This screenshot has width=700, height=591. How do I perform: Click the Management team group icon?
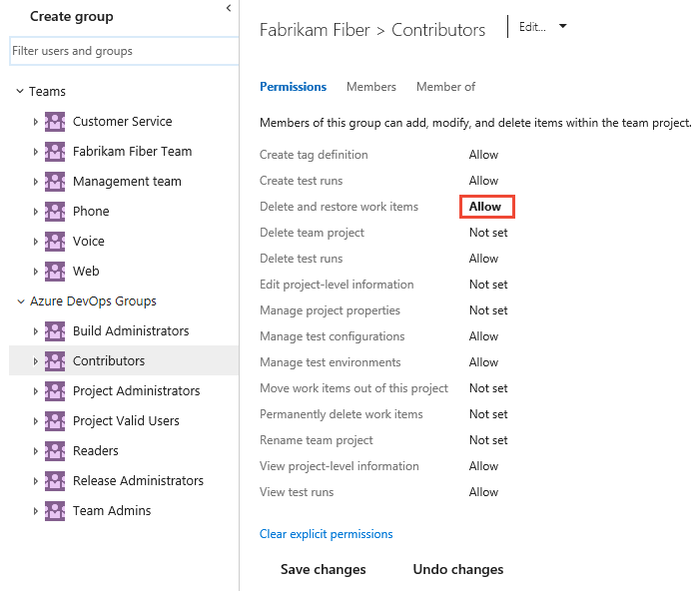tap(55, 182)
